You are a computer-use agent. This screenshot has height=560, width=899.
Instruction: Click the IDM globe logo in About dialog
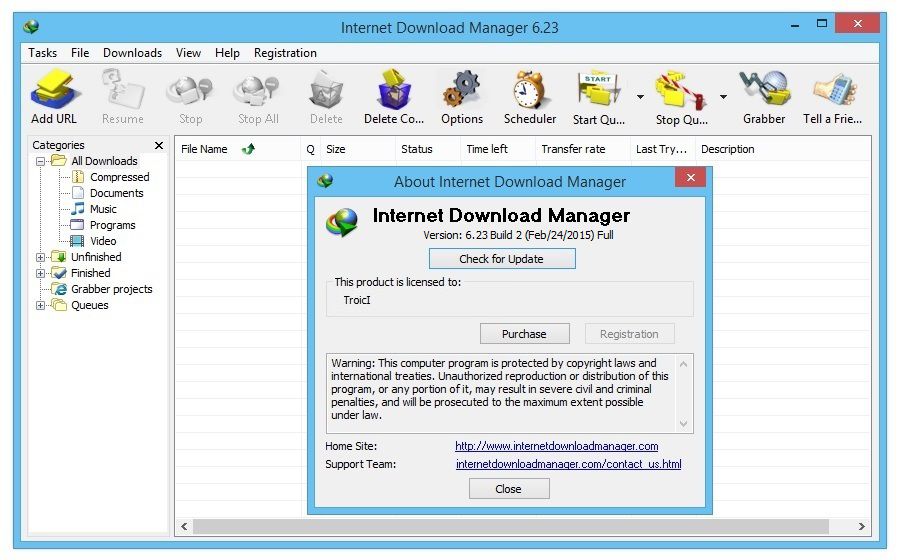pyautogui.click(x=342, y=222)
